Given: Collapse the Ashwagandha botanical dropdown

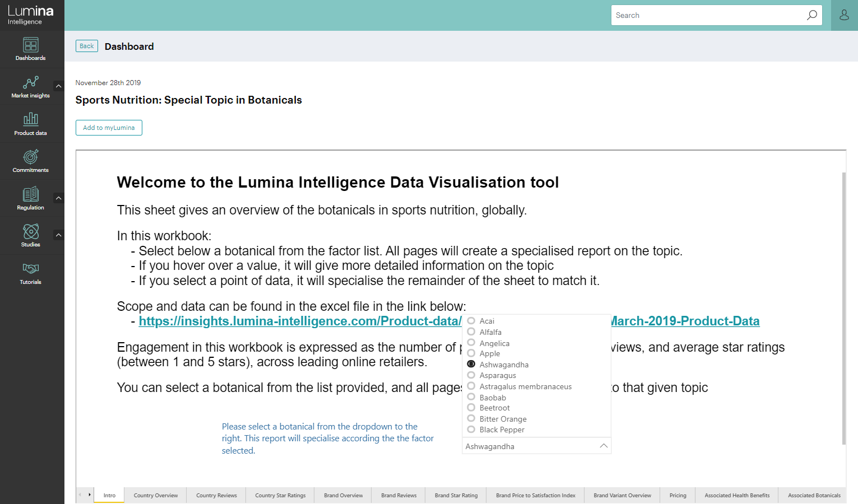Looking at the screenshot, I should click(x=604, y=446).
